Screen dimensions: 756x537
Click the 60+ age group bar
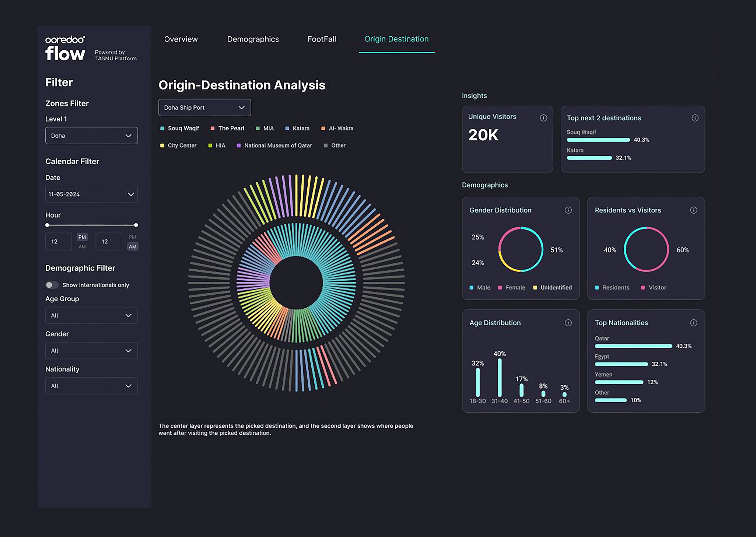pos(564,395)
